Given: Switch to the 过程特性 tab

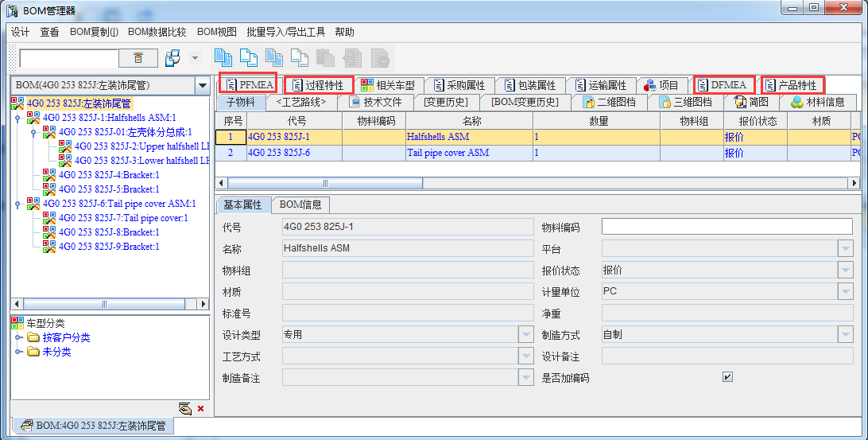Looking at the screenshot, I should coord(319,85).
